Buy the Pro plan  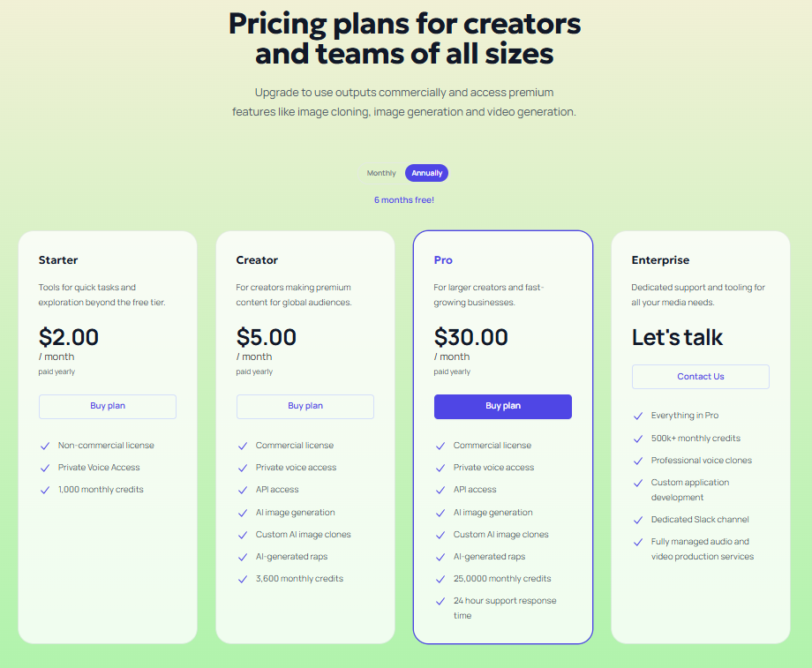point(502,407)
